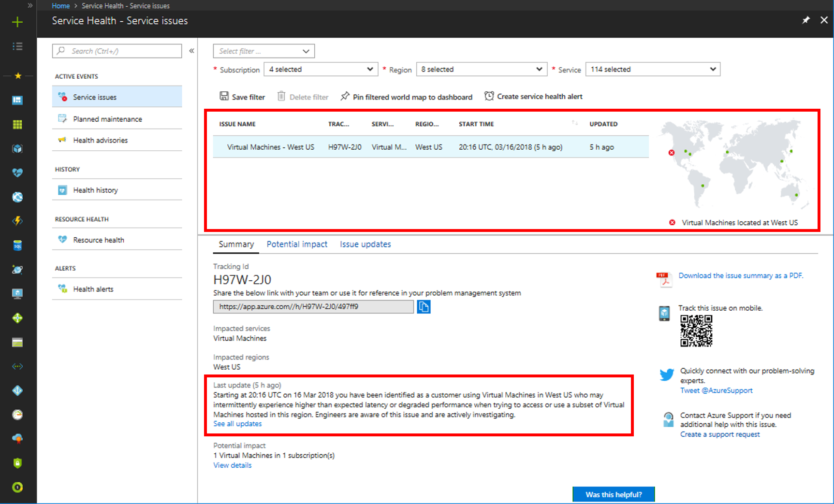Sort by the Start Time column arrows
Screen dimensions: 834x504
[x=574, y=123]
